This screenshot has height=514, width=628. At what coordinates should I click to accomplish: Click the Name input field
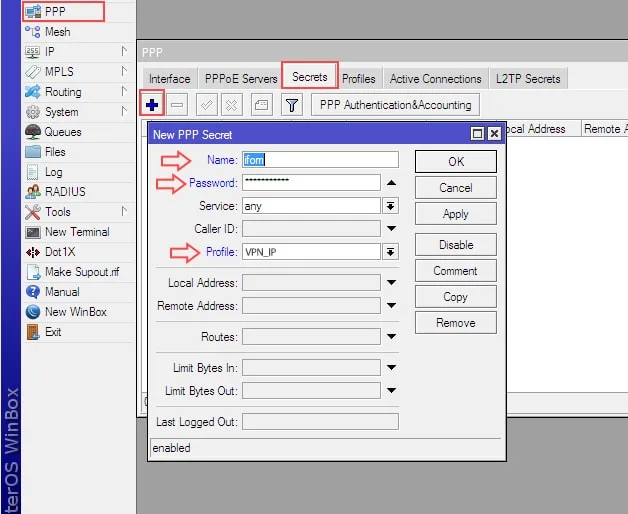(x=320, y=160)
